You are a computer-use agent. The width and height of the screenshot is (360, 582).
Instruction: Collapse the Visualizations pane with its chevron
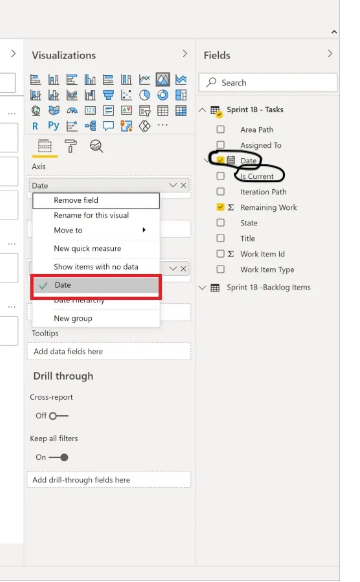(x=184, y=54)
